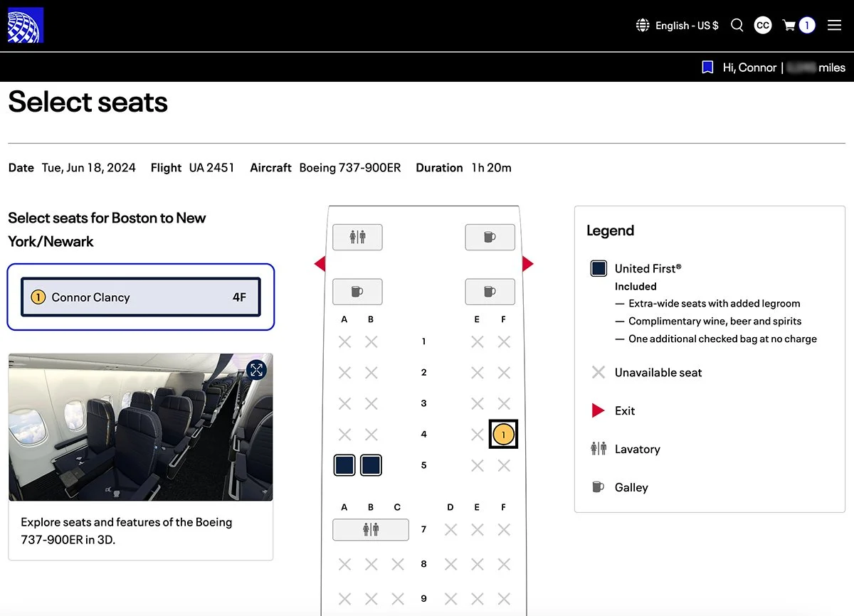The image size is (854, 616).
Task: Click the search magnifier icon
Action: pyautogui.click(x=737, y=26)
